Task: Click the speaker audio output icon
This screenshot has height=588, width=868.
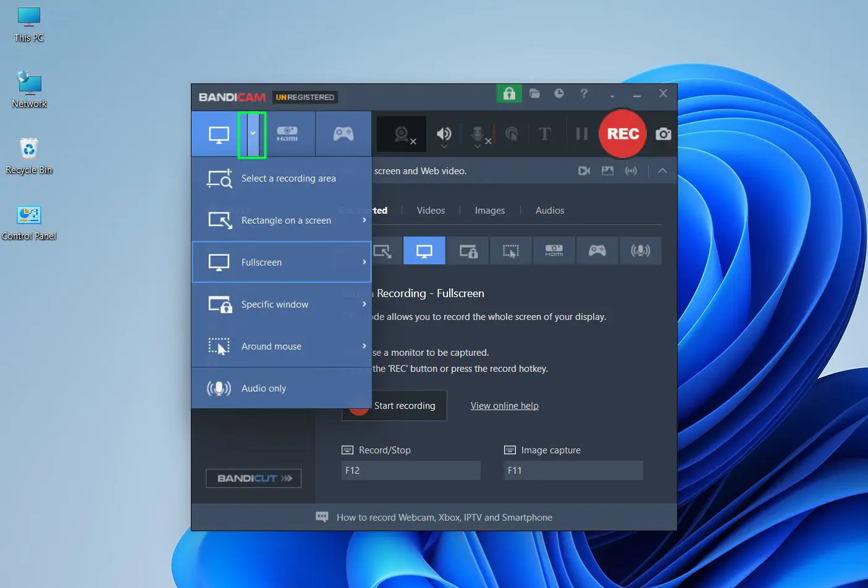Action: [444, 134]
